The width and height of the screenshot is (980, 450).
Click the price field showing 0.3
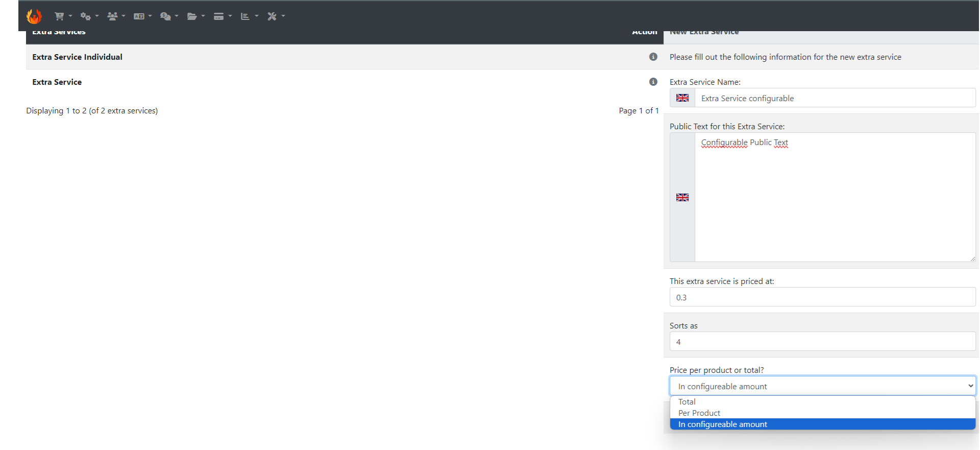click(x=822, y=297)
